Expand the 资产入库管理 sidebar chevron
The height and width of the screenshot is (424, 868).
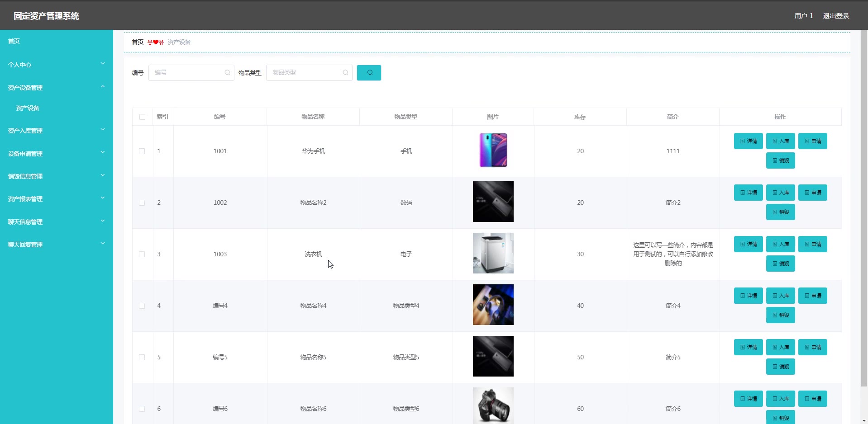pyautogui.click(x=103, y=130)
